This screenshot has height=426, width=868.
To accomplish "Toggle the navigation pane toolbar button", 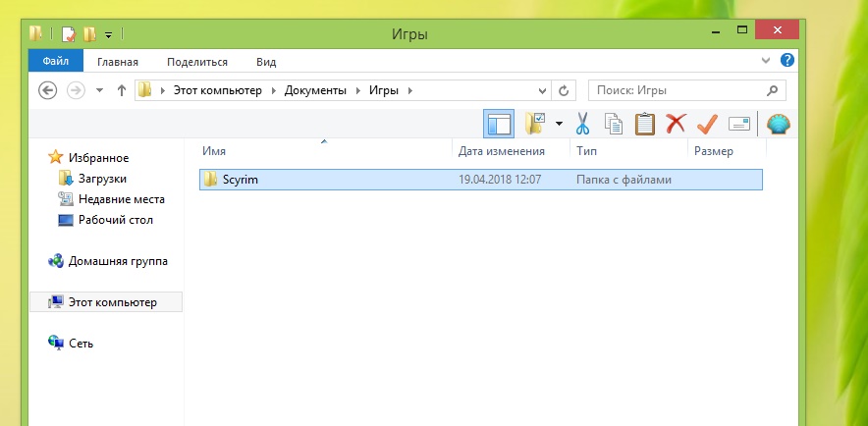I will pos(499,124).
